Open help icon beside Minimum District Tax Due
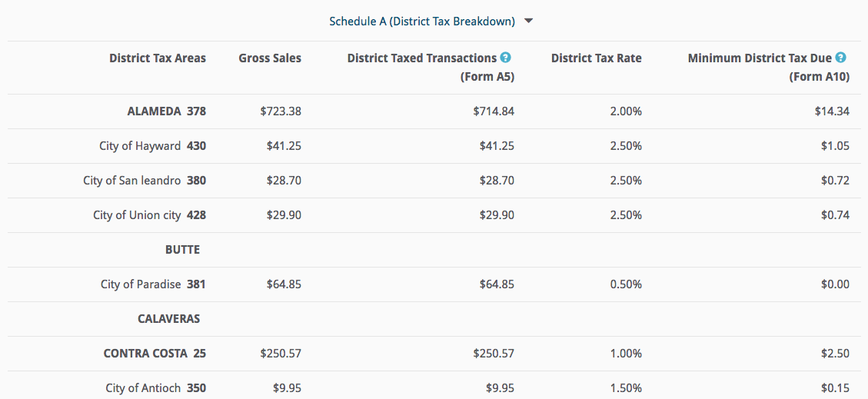The width and height of the screenshot is (868, 399). click(x=840, y=58)
